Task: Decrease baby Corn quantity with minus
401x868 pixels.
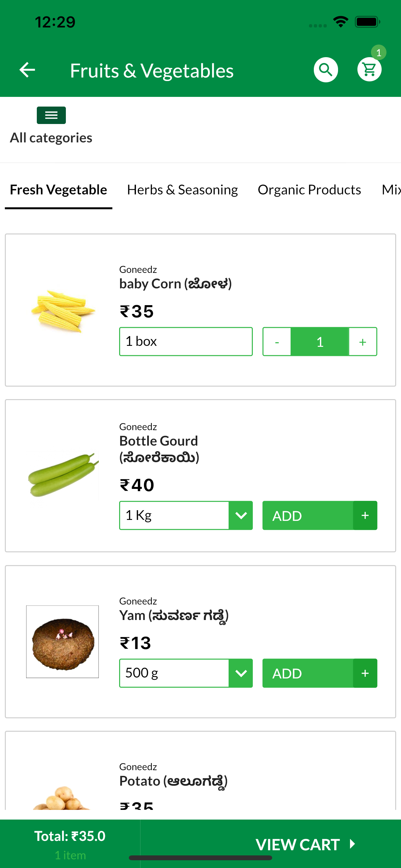Action: tap(277, 342)
